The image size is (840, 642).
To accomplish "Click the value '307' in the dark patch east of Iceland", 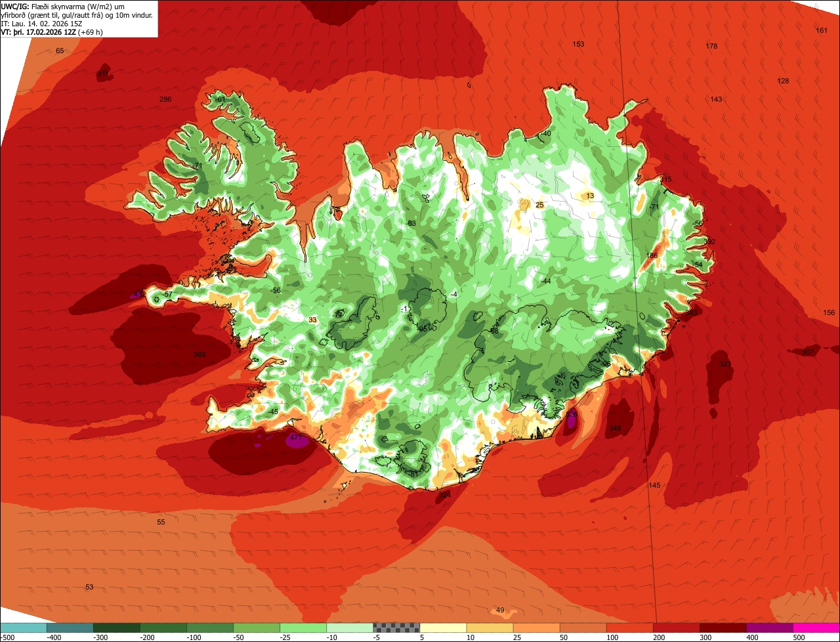I will click(x=808, y=353).
